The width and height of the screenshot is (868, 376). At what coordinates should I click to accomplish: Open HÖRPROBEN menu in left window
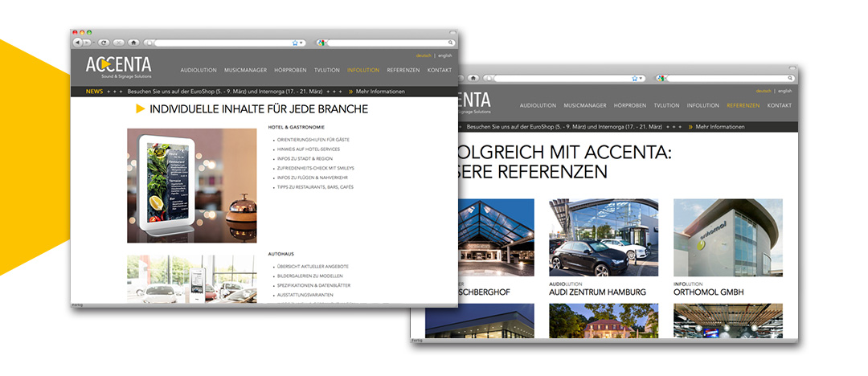click(291, 71)
